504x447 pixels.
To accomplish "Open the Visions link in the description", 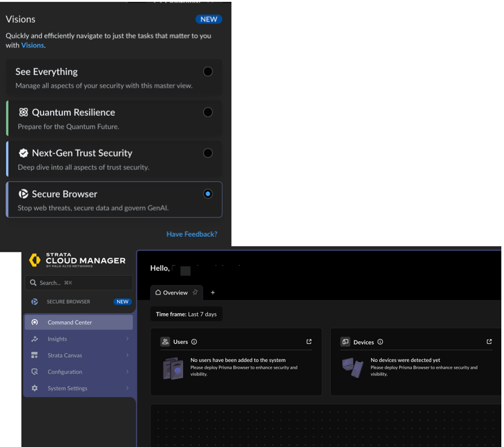I will 33,46.
